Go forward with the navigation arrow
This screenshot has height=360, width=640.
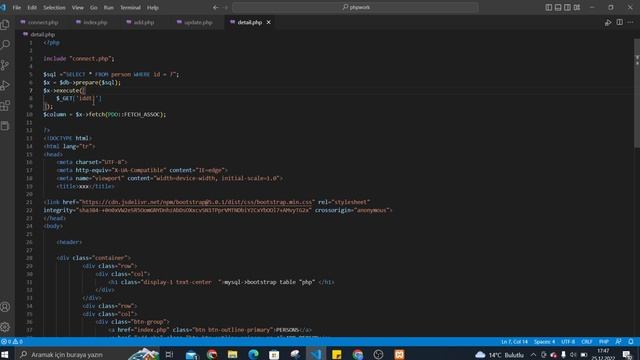[226, 7]
